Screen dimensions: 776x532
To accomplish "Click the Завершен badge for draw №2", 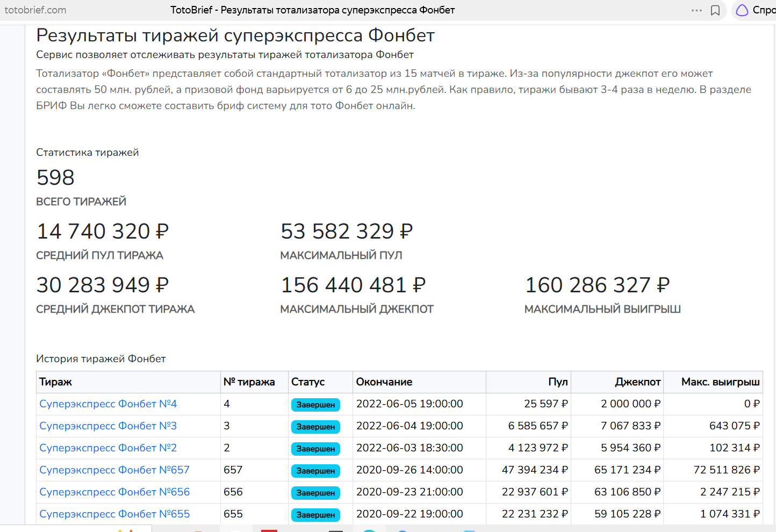I will coord(315,449).
